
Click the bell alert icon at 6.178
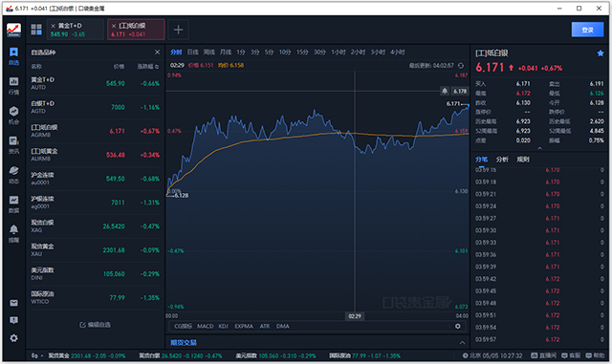pyautogui.click(x=445, y=91)
